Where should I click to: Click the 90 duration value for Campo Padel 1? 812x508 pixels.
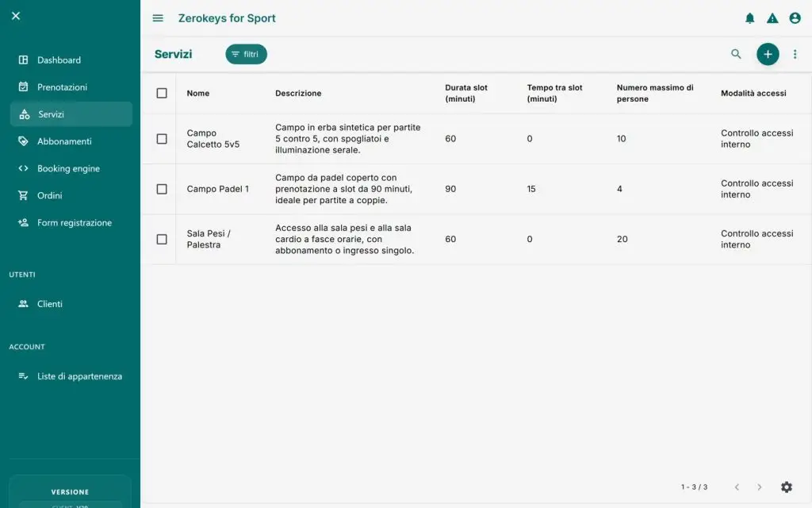pyautogui.click(x=450, y=189)
